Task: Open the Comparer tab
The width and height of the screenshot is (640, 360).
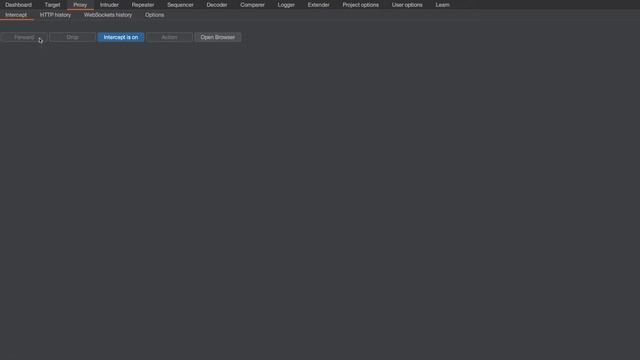Action: pyautogui.click(x=252, y=5)
